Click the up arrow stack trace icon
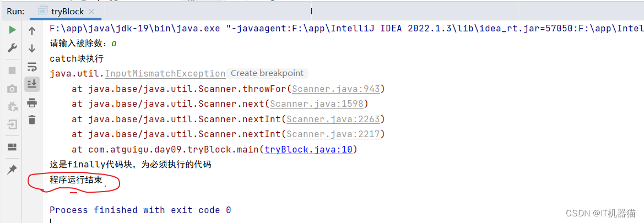 pyautogui.click(x=31, y=30)
